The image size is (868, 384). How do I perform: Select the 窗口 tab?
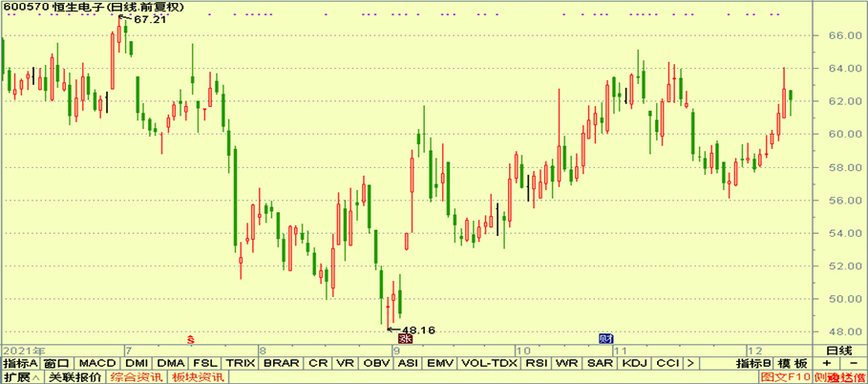tap(56, 364)
